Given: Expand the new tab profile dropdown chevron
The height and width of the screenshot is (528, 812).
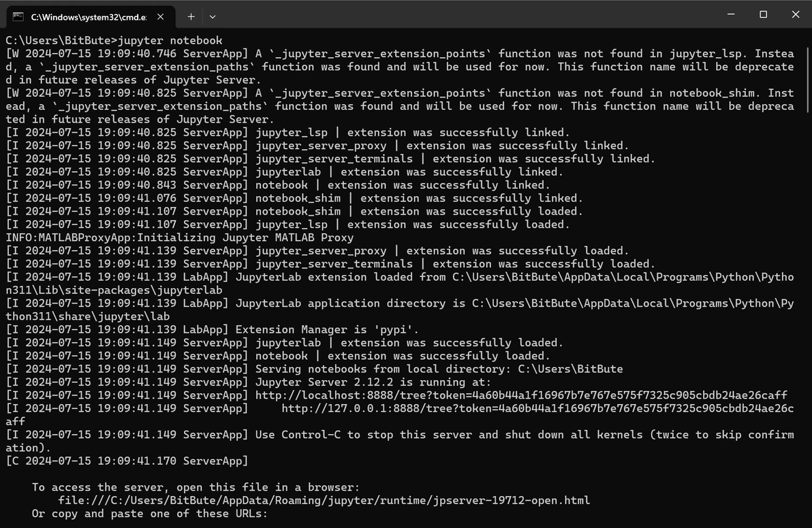Looking at the screenshot, I should pos(213,16).
